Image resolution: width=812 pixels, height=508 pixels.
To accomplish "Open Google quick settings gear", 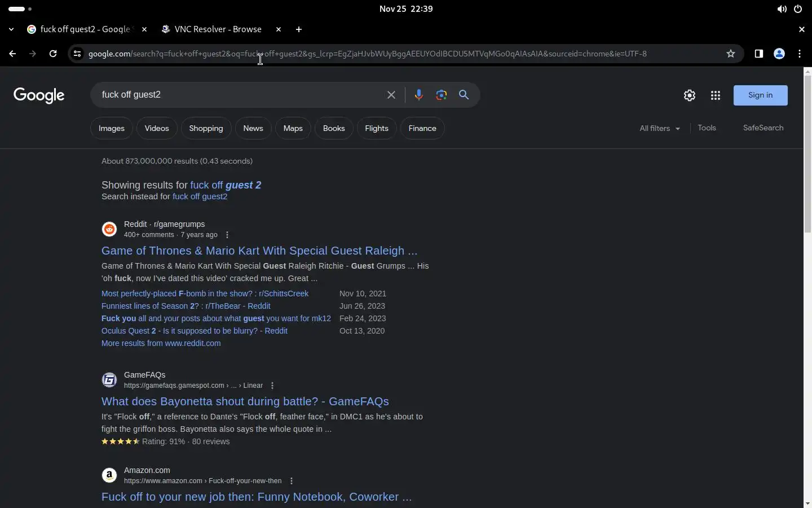I will click(x=690, y=95).
